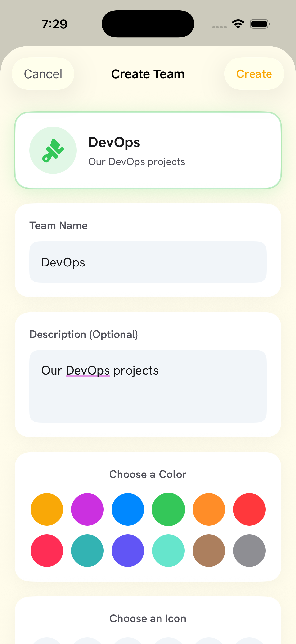Pick the blue color swatch
Screen dimensions: 296x644
[128, 509]
